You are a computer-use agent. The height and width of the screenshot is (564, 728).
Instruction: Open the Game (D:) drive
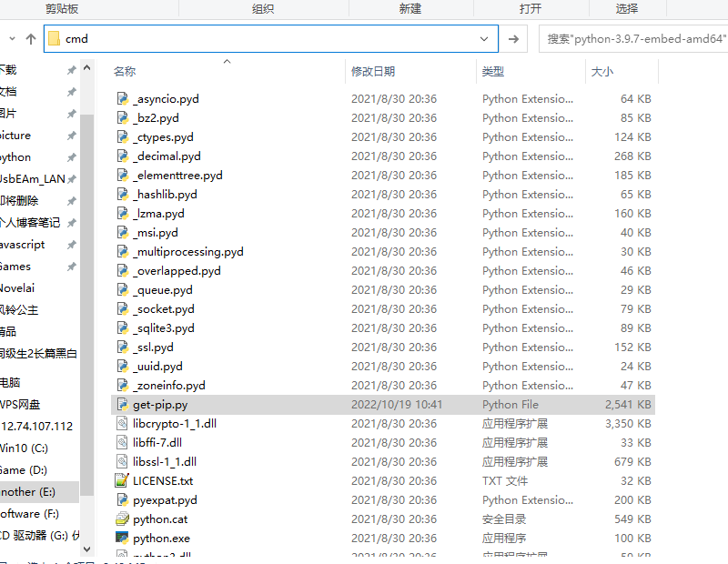point(24,469)
